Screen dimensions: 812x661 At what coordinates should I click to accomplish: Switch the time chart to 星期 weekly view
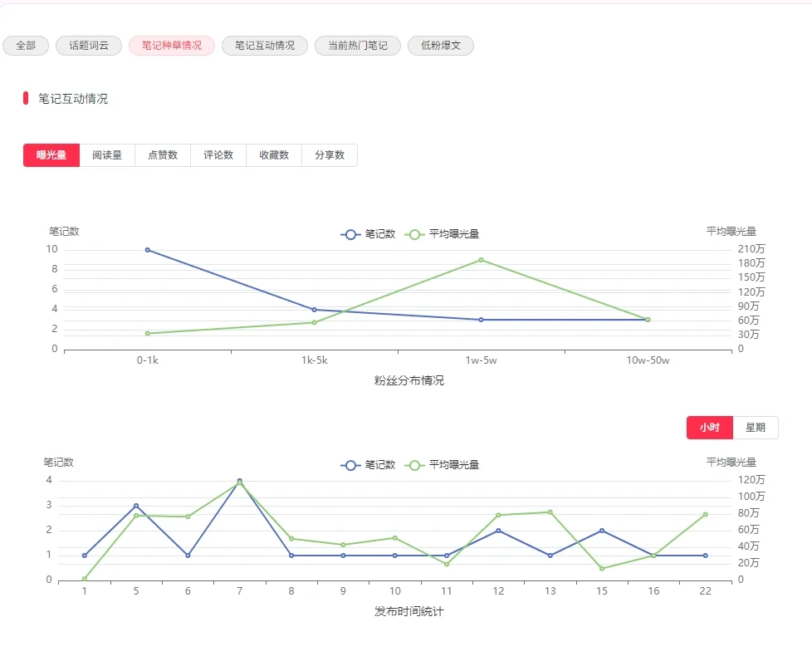[756, 427]
